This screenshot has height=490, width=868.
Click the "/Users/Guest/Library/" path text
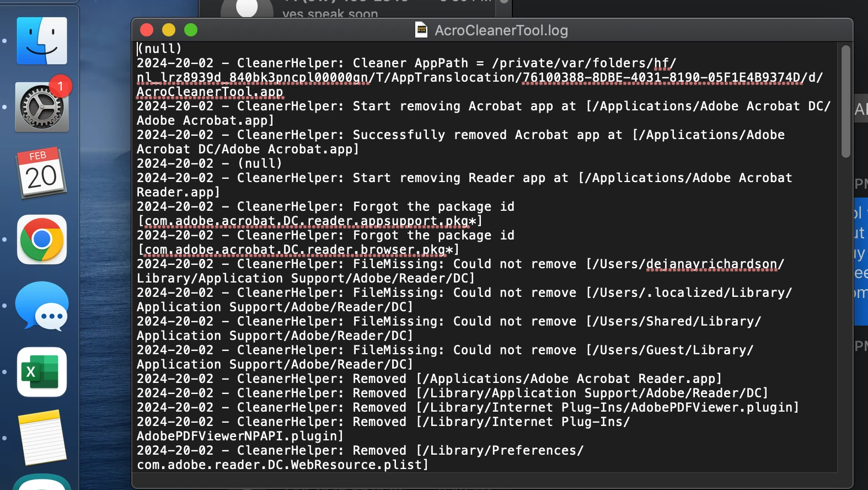tap(673, 350)
